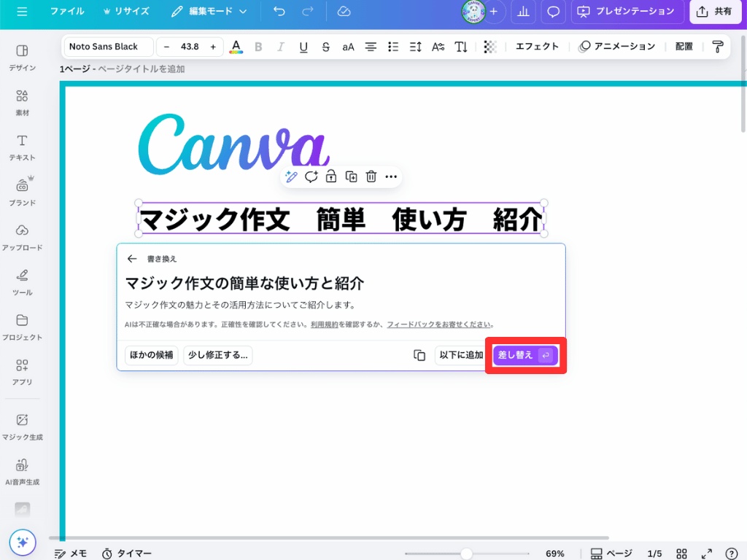Screen dimensions: 747x560
Task: Click 以下に追加 to insert below
Action: (x=461, y=355)
